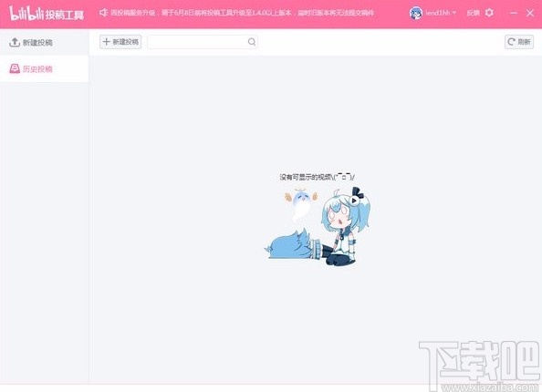This screenshot has width=542, height=392.
Task: Click the magnifier search icon
Action: pos(252,42)
